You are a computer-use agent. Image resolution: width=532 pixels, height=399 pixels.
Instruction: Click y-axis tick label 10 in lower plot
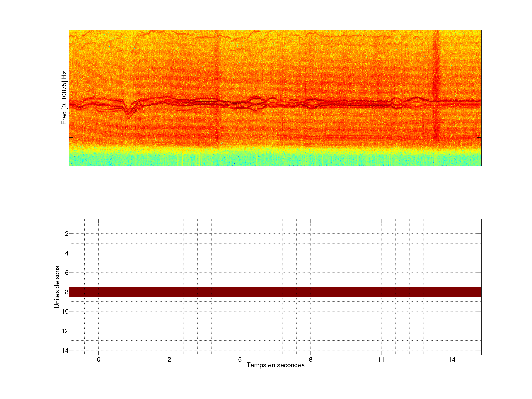click(65, 312)
